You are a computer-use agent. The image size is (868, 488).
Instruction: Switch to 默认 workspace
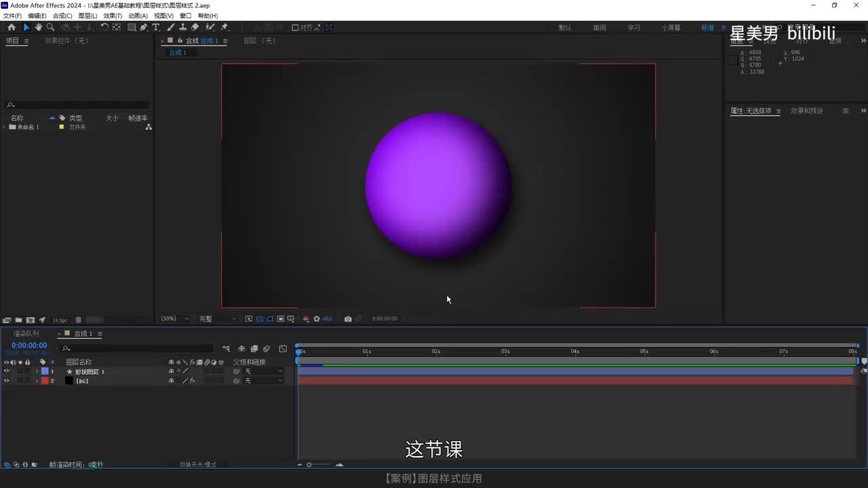click(565, 28)
